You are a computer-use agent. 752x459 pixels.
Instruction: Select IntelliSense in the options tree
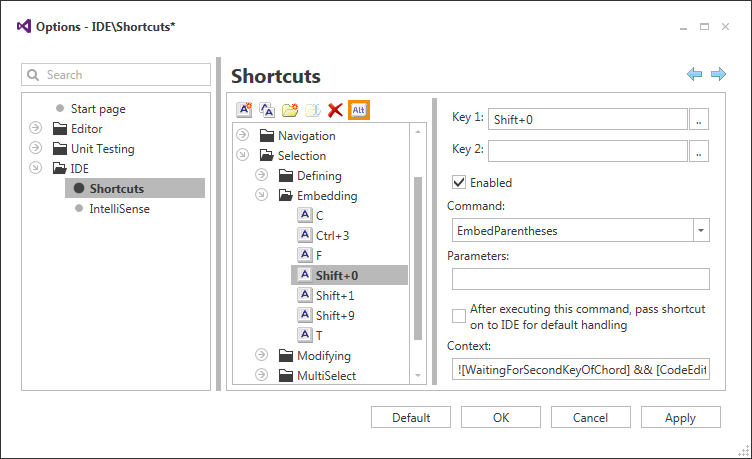[119, 209]
